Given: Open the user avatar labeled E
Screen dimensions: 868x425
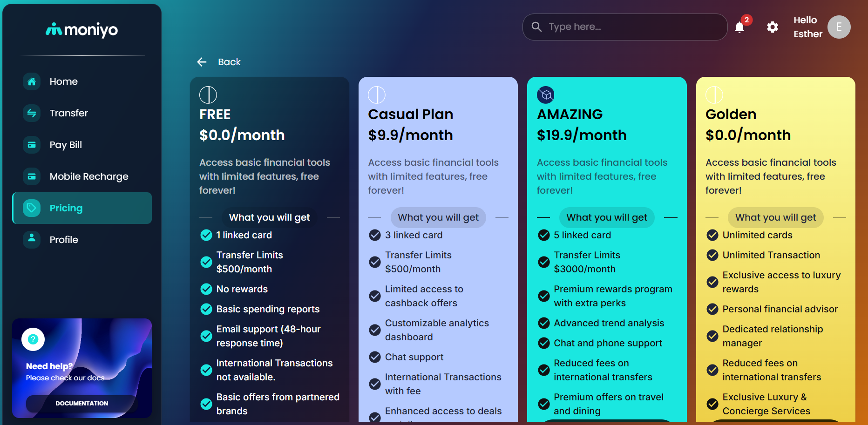Looking at the screenshot, I should tap(839, 27).
